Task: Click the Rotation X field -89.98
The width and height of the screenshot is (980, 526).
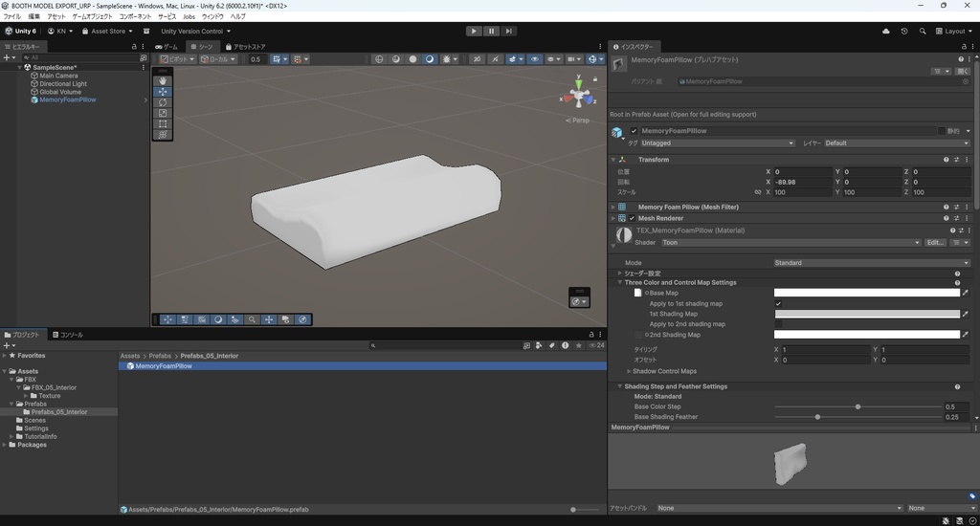Action: (x=801, y=182)
